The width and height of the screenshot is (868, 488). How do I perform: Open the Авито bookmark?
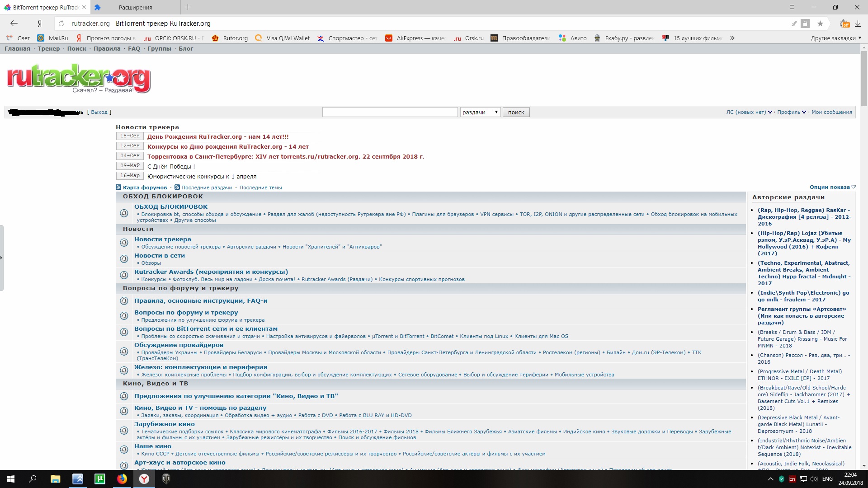(573, 38)
